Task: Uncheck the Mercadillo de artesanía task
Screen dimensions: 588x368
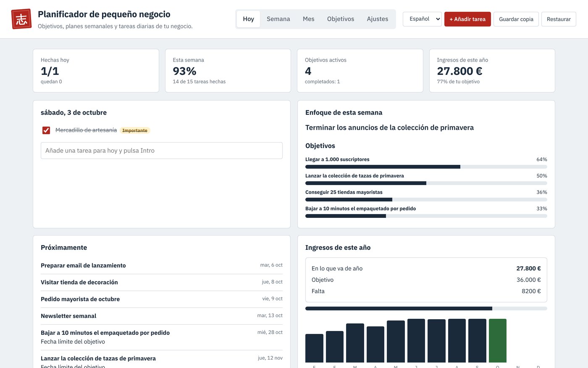Action: tap(46, 130)
